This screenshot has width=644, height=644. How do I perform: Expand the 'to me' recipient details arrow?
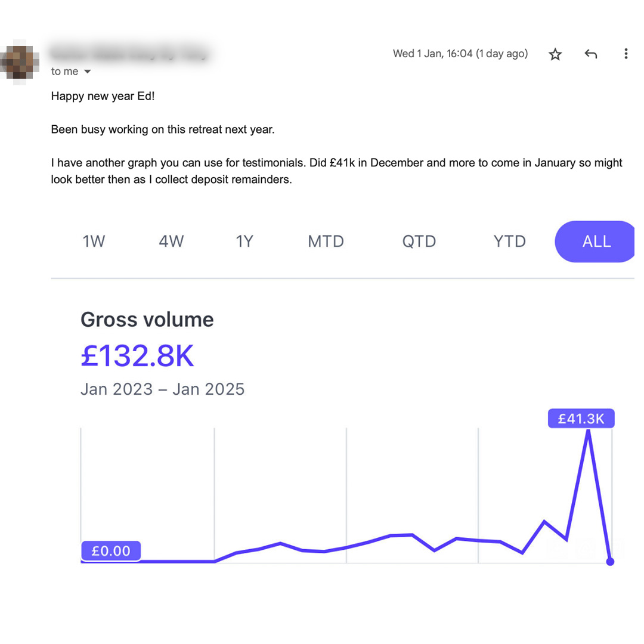pyautogui.click(x=87, y=72)
